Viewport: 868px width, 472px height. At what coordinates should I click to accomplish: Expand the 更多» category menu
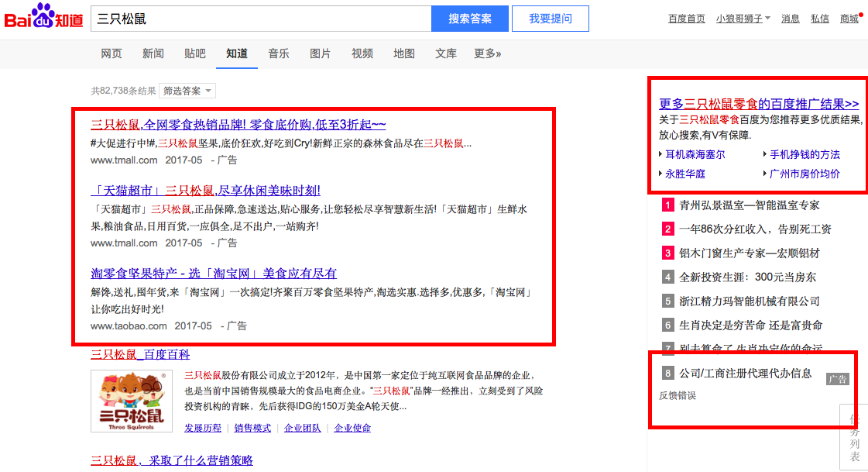click(x=487, y=53)
